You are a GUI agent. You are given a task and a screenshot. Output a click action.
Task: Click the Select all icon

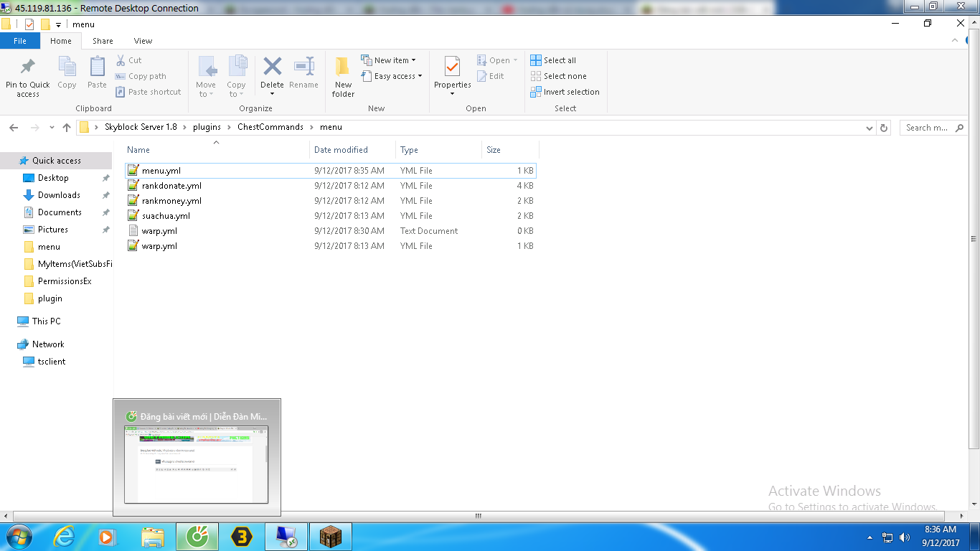pos(536,60)
